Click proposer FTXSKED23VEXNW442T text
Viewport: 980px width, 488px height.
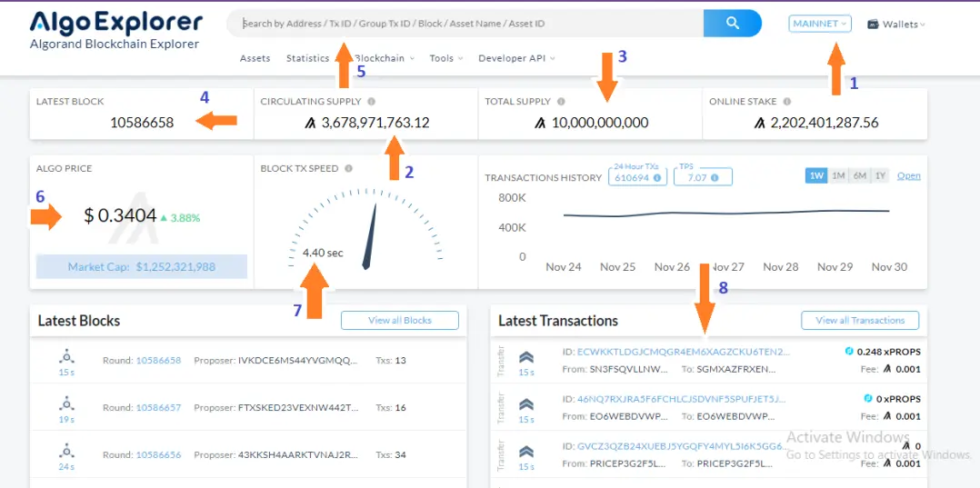pyautogui.click(x=299, y=407)
